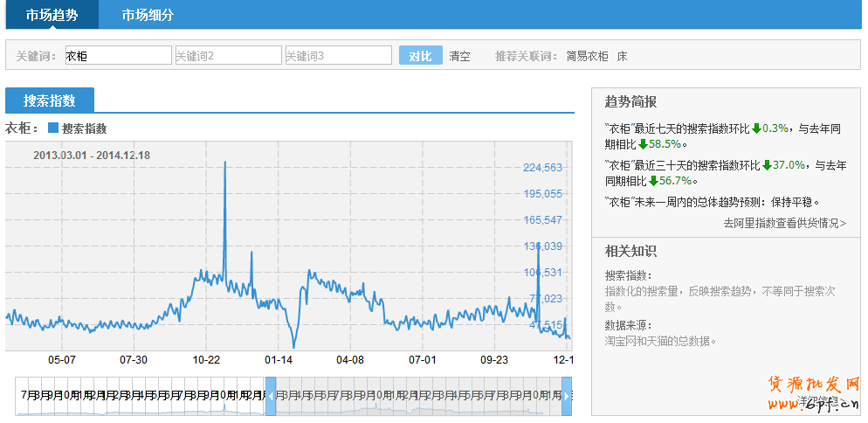Click green down arrow beside 0.3%
Screen dimensions: 868x423
coord(756,128)
